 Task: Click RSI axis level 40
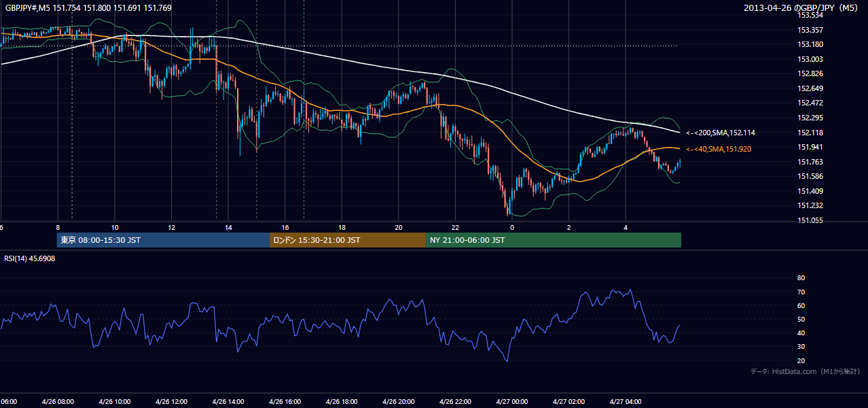point(801,333)
